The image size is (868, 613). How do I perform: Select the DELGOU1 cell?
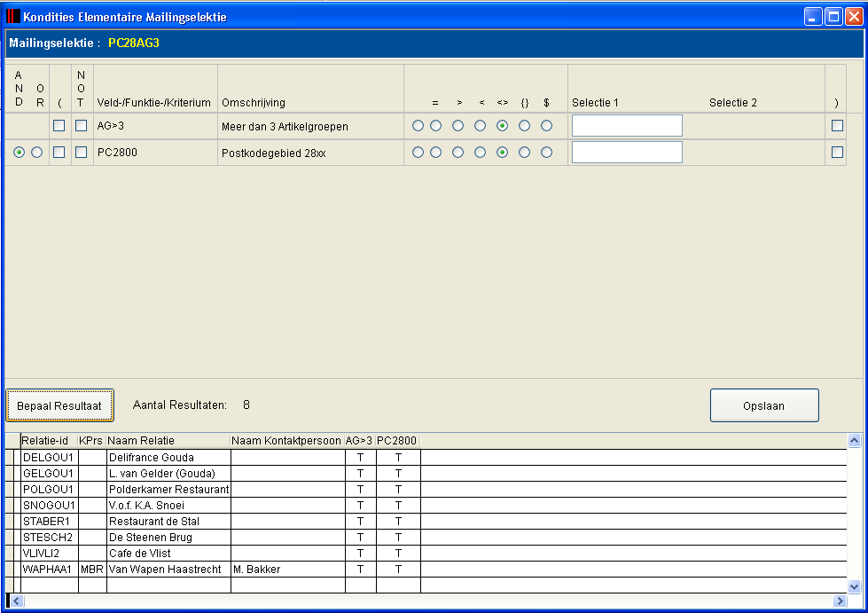[x=50, y=458]
